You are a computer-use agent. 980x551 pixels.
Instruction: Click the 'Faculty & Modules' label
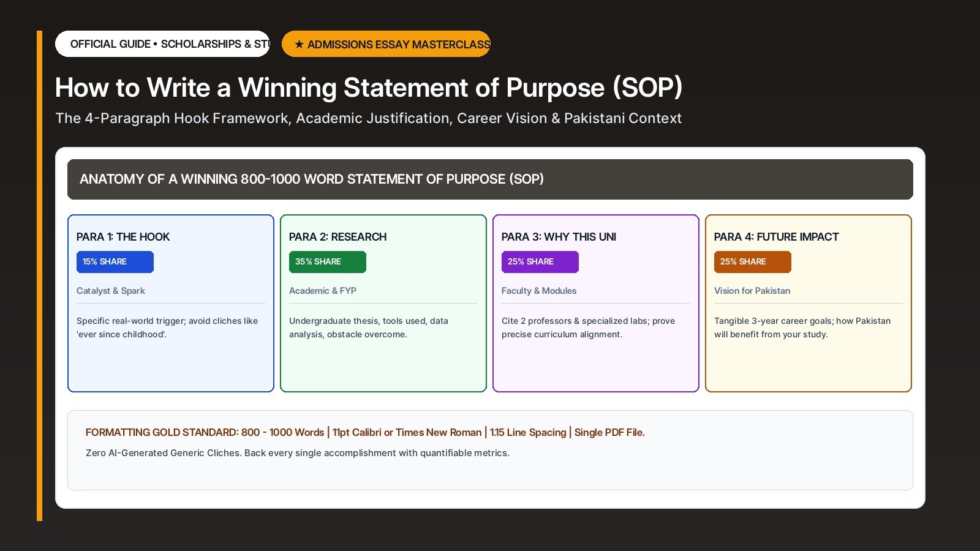point(539,291)
